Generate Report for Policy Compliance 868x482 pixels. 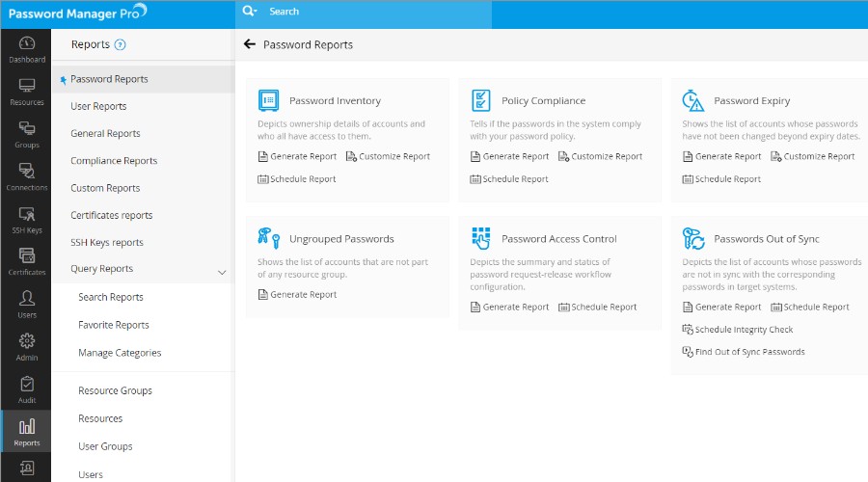pyautogui.click(x=510, y=156)
